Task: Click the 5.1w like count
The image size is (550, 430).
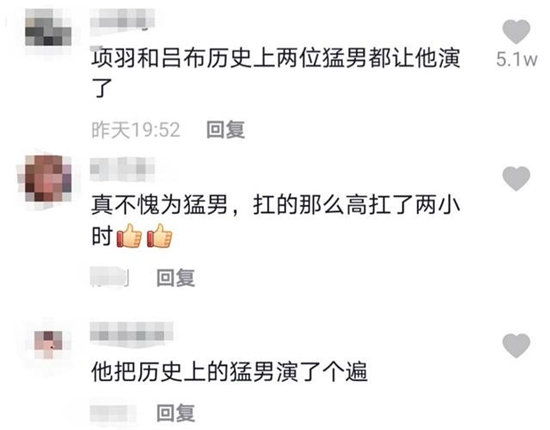Action: (516, 60)
